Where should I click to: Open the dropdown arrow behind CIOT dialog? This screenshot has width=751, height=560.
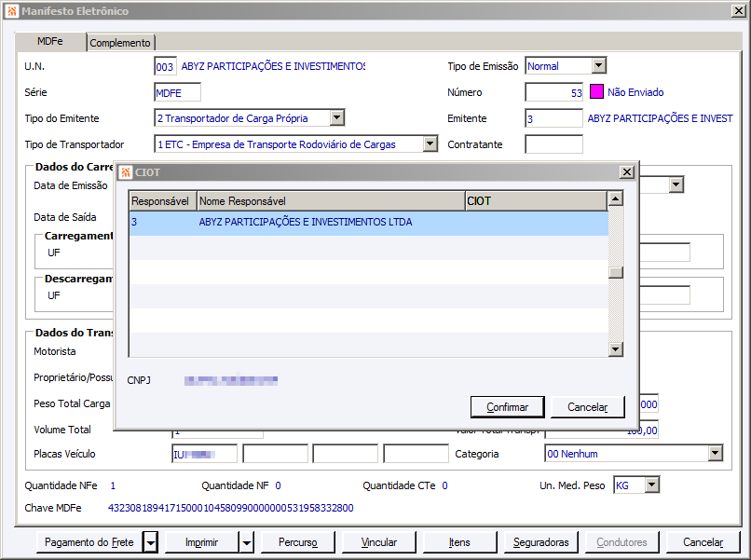(x=676, y=184)
